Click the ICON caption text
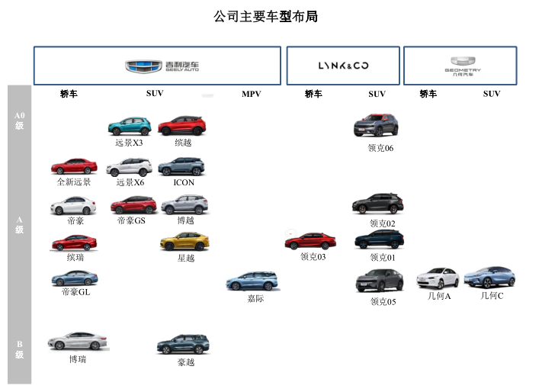This screenshot has height=392, width=542. tap(184, 182)
